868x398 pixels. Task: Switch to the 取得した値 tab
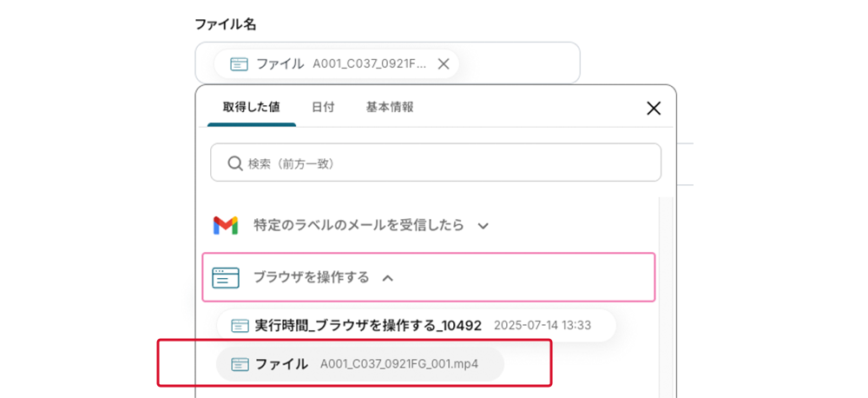click(x=251, y=107)
